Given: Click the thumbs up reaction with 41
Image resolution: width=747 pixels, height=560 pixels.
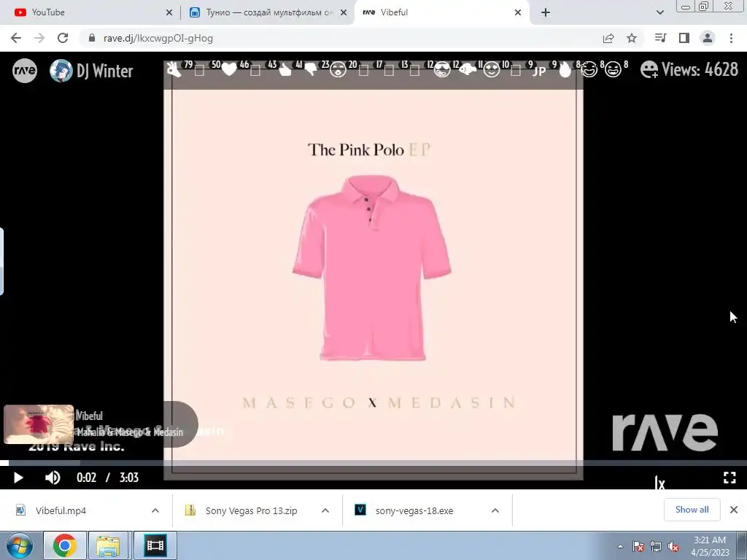Looking at the screenshot, I should point(285,70).
